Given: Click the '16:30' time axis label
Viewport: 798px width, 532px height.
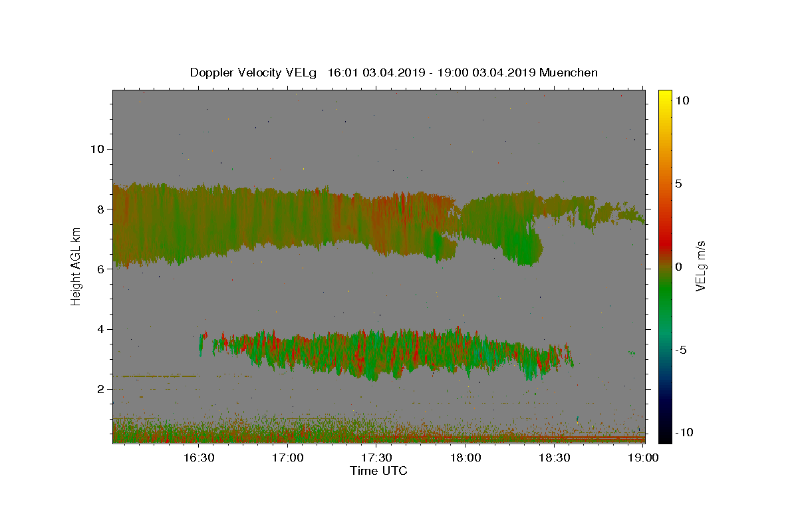Looking at the screenshot, I should [199, 458].
